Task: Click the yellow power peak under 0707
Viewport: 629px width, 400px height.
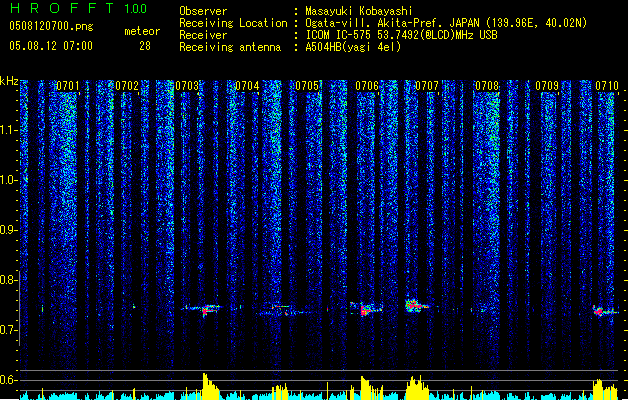Action: coord(417,388)
